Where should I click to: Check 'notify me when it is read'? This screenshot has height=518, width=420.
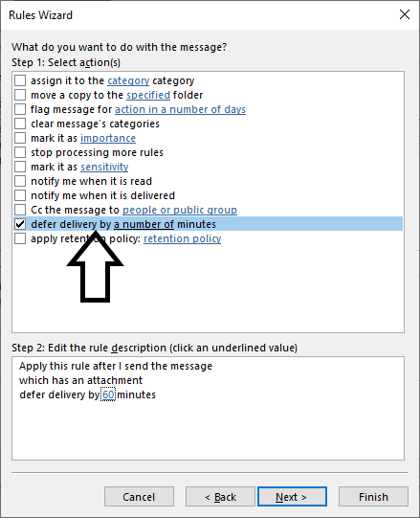pos(20,181)
